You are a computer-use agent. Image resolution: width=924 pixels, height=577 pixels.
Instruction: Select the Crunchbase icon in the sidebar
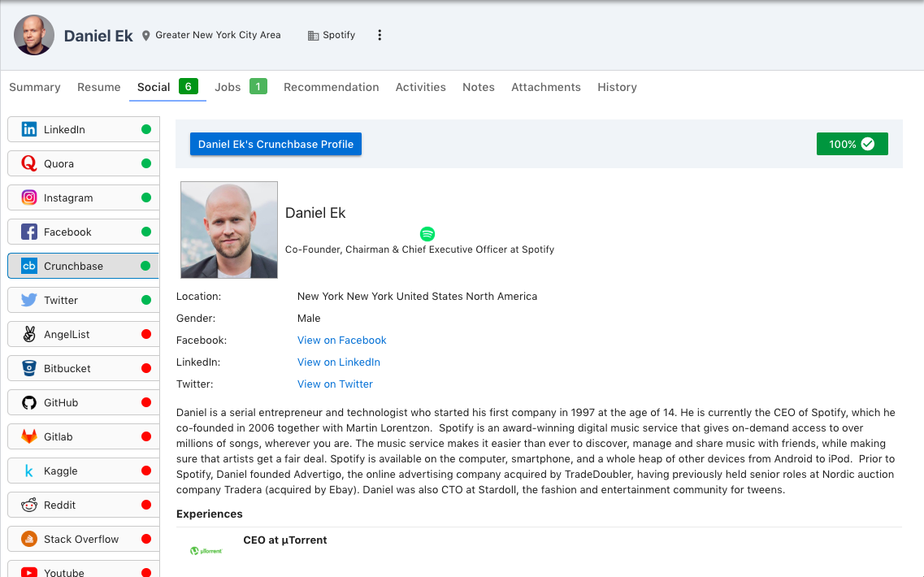coord(29,266)
